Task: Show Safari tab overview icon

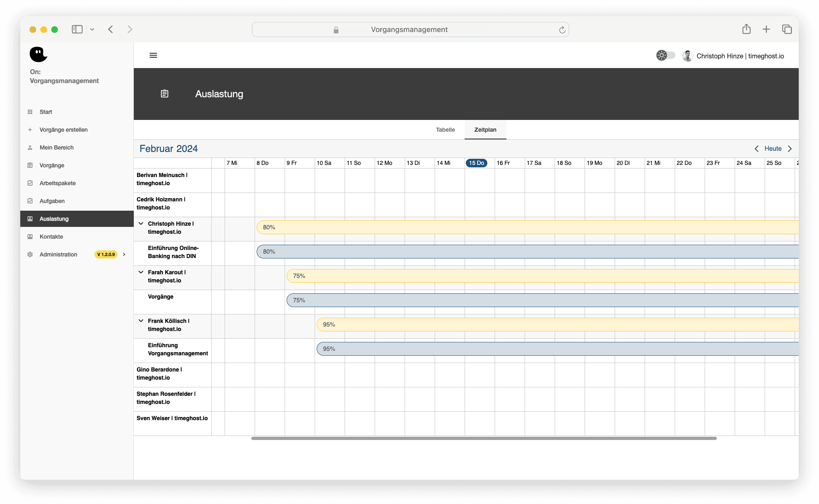Action: coord(787,29)
